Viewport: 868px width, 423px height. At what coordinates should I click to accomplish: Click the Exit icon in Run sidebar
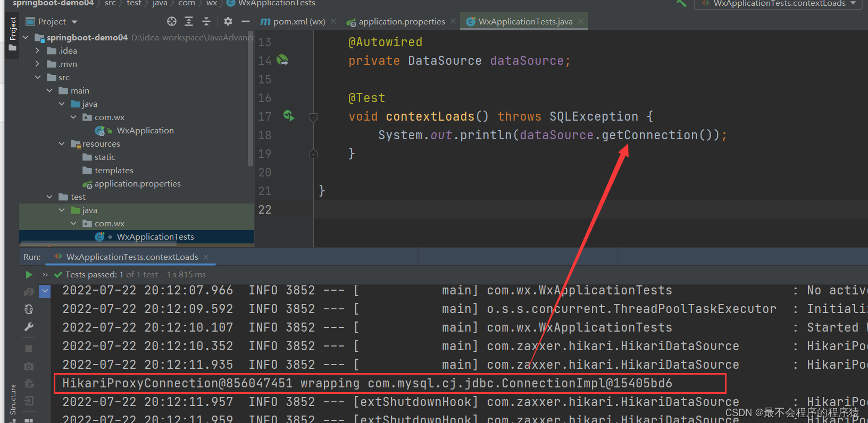coord(29,401)
